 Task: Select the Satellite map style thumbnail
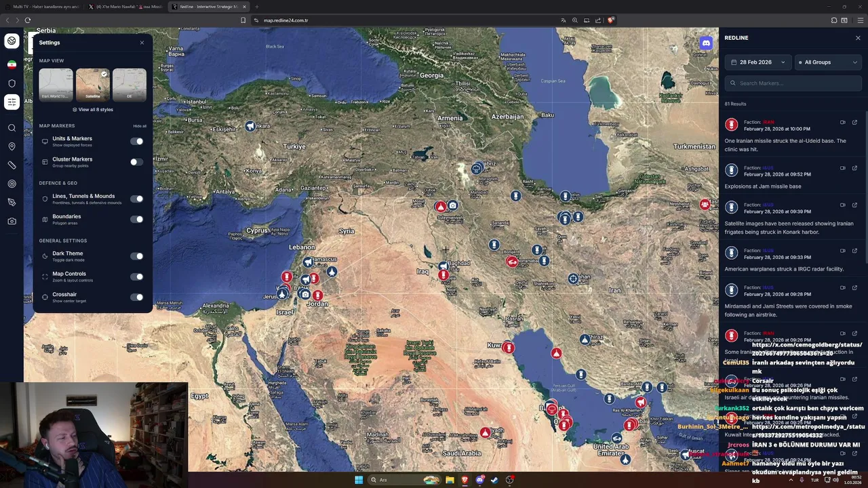tap(93, 84)
